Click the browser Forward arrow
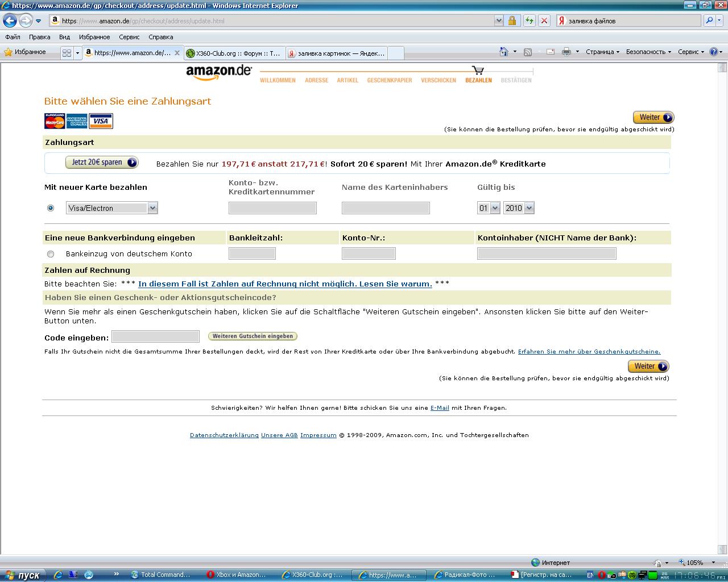This screenshot has height=582, width=728. pos(26,21)
